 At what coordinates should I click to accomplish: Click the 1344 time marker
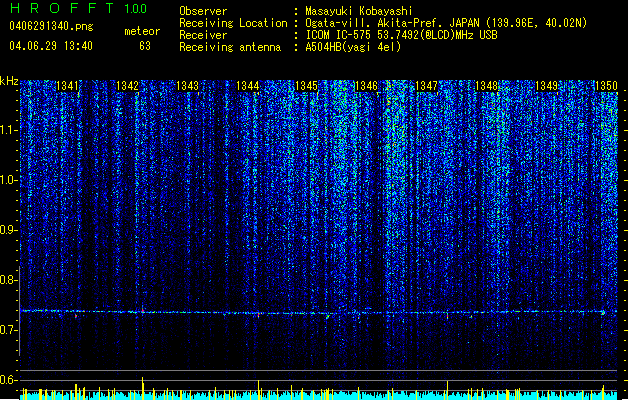[248, 86]
